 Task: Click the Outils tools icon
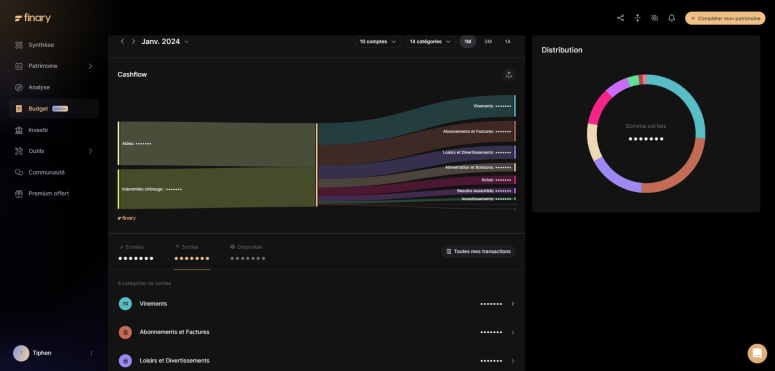tap(19, 151)
